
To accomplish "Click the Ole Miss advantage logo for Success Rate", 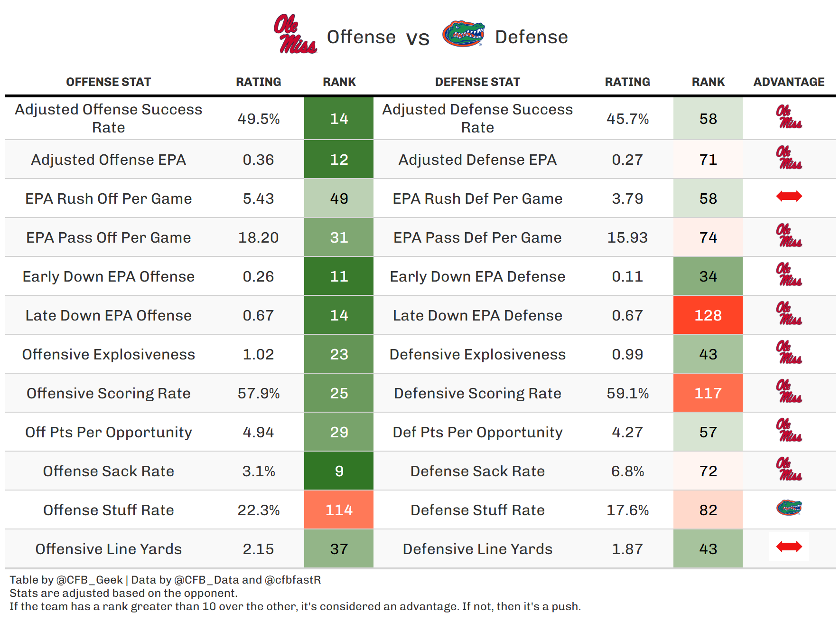I will (789, 117).
